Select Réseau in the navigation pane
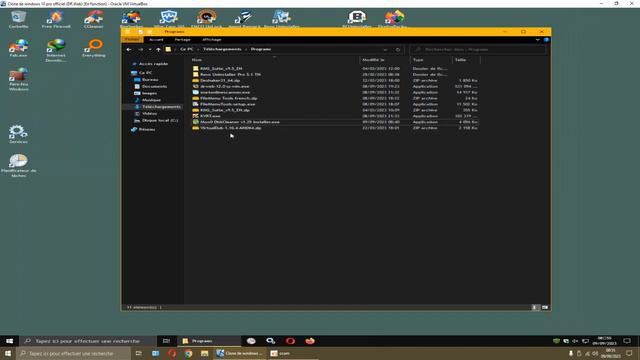This screenshot has height=360, width=640. (147, 129)
